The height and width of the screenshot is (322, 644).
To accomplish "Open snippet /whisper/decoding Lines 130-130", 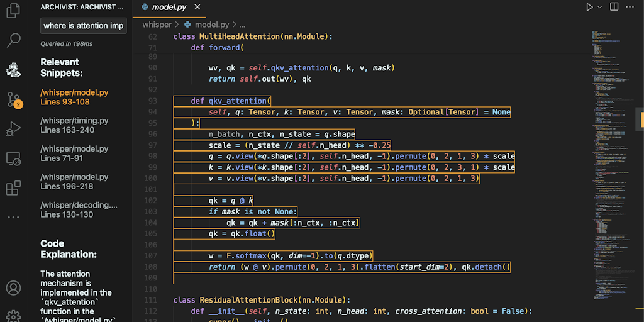I will click(x=79, y=209).
